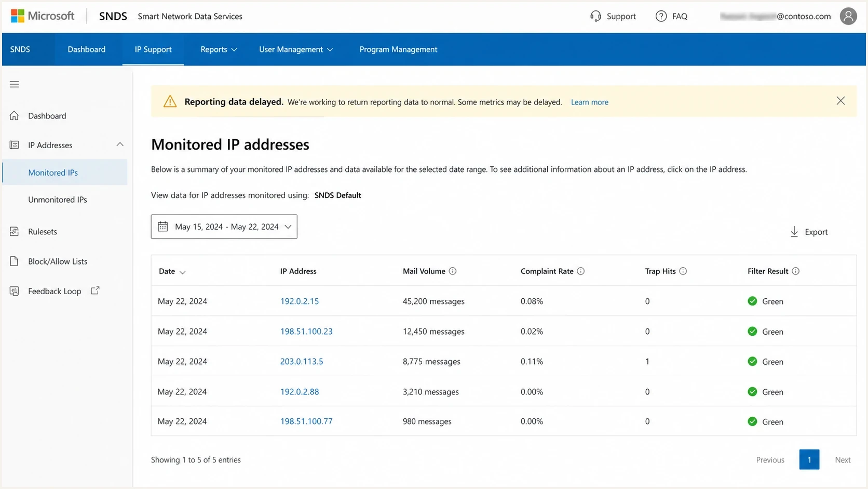
Task: Click the 0.11% complaint rate cell
Action: [532, 361]
